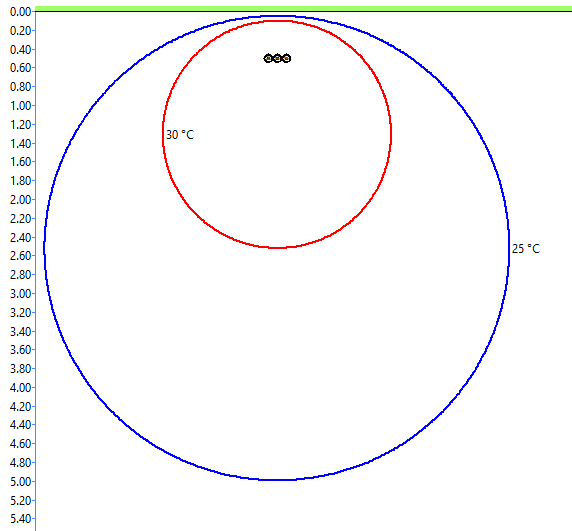Screen dimensions: 572x531
Task: Click the 0.20 depth axis label
Action: [x=20, y=31]
